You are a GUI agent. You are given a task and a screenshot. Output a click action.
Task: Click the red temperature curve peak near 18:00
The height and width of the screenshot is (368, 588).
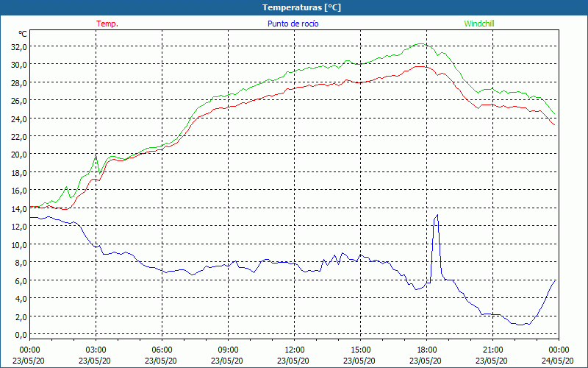[420, 66]
